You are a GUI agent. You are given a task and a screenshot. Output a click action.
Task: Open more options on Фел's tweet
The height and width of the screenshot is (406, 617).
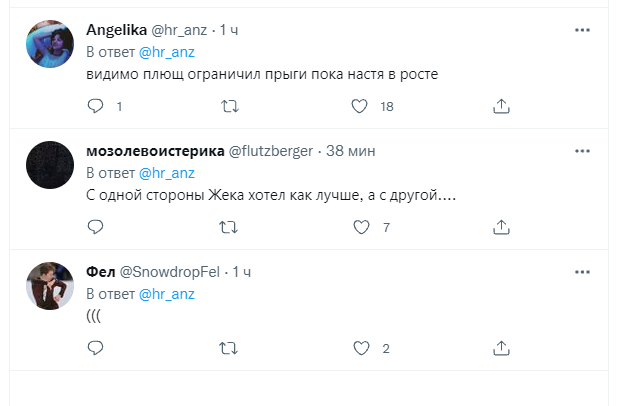582,271
